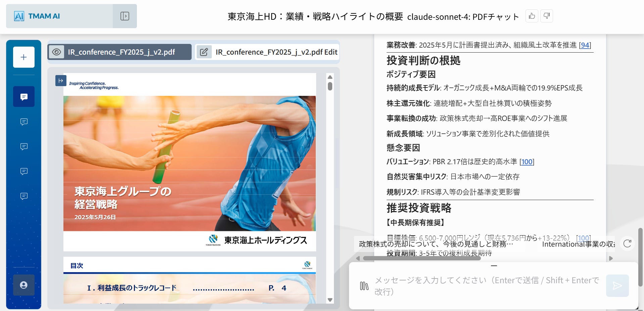Click the PDF viewer vertical scrollbar thumb
644x311 pixels.
pyautogui.click(x=330, y=86)
